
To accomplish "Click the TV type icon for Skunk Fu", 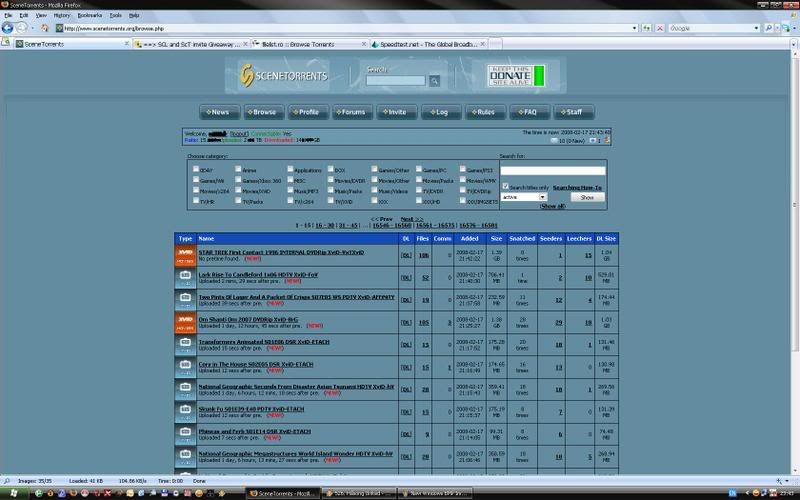I will [x=185, y=412].
